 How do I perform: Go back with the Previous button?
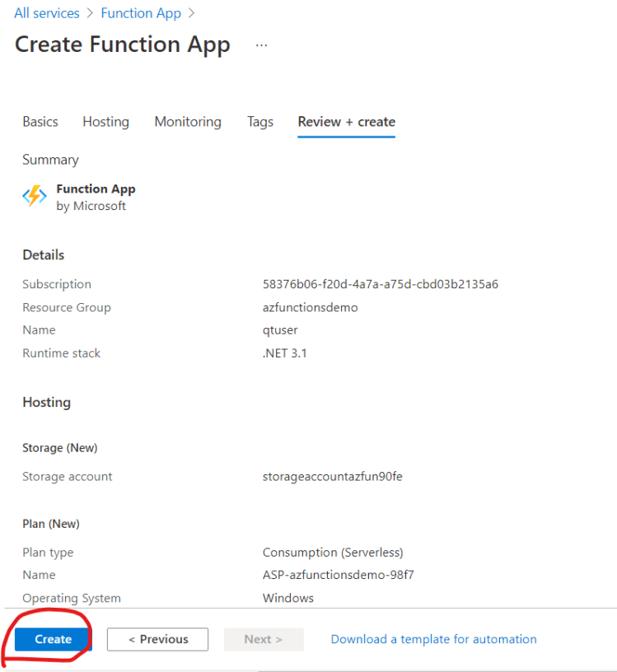click(158, 639)
